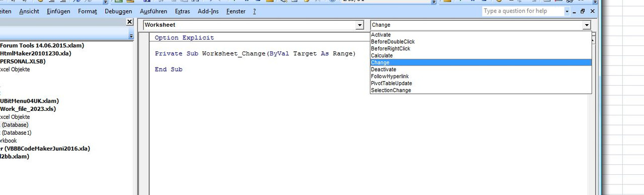Close the project explorer panel

point(129,22)
